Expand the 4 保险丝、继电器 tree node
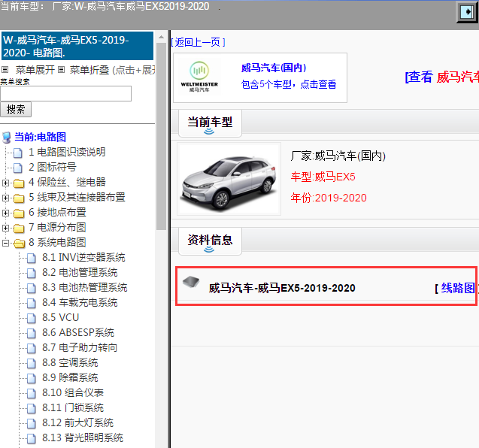 5,183
